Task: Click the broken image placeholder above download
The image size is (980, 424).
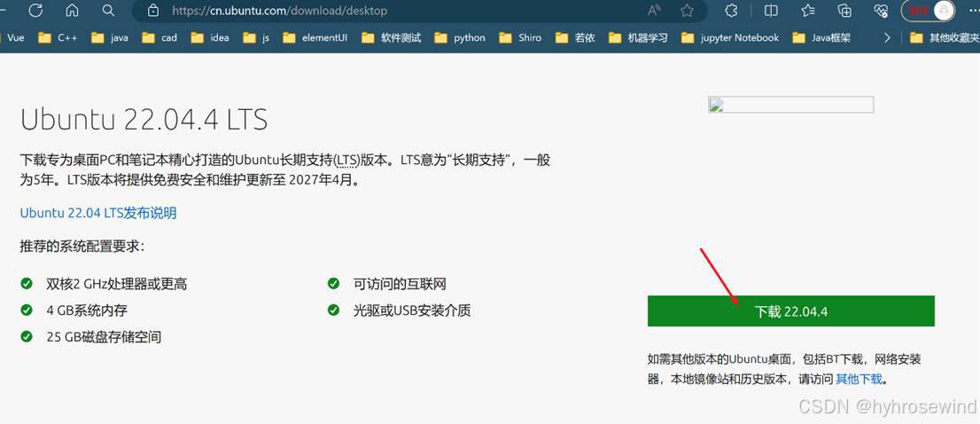Action: [790, 105]
